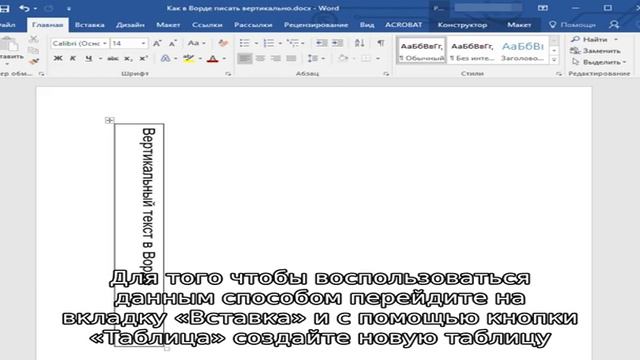Screen dimensions: 640x360
Task: Click the Помощник search field
Action: (x=572, y=25)
